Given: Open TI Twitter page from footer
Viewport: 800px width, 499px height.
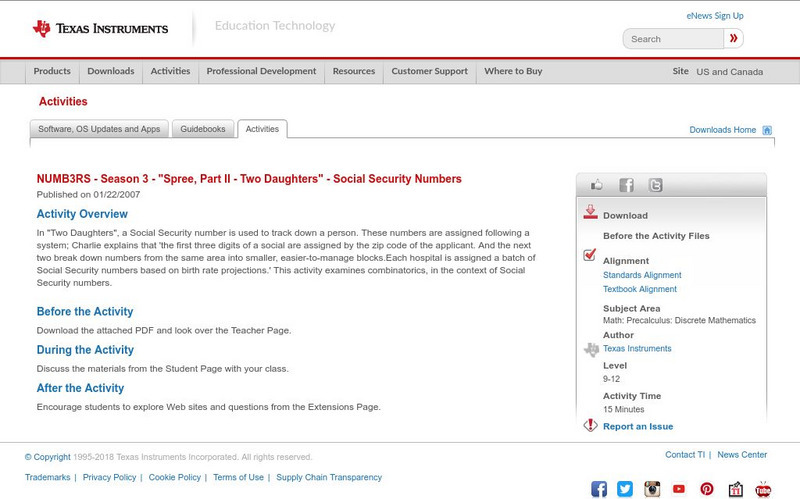Looking at the screenshot, I should [625, 489].
